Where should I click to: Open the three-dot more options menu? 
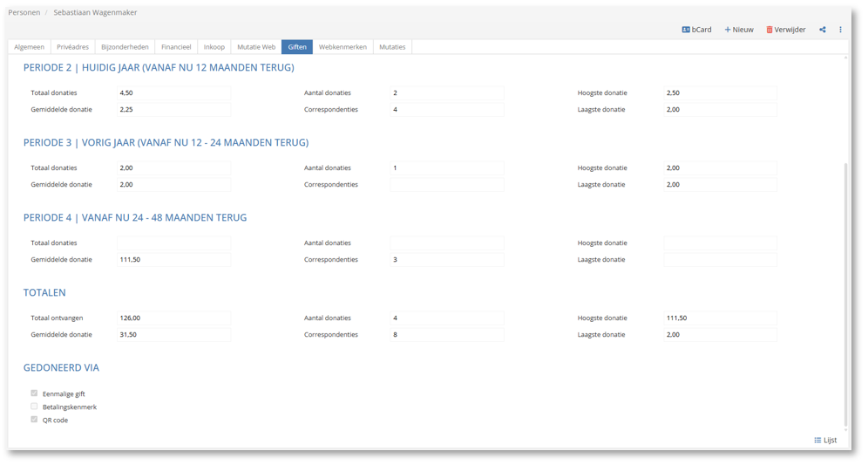840,30
